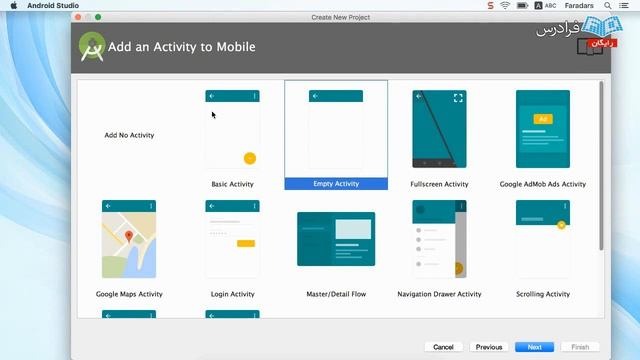640x360 pixels.
Task: Open Spotlight search icon
Action: pos(607,6)
